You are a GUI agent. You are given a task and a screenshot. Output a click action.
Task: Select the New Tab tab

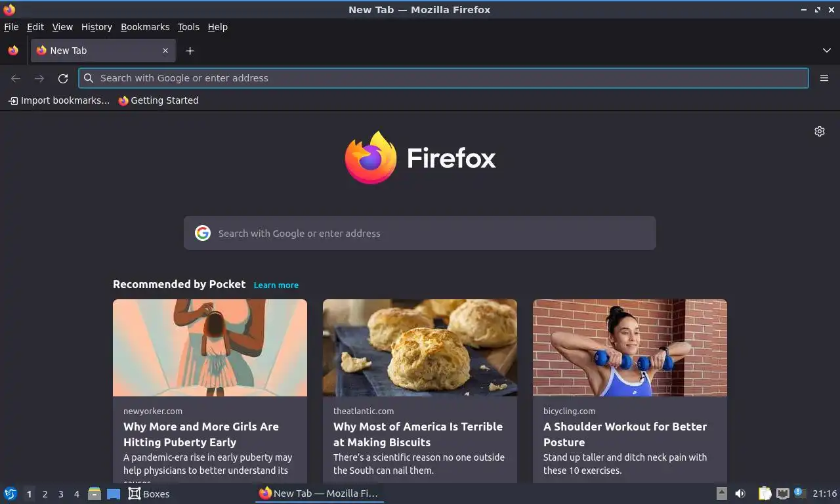(103, 51)
